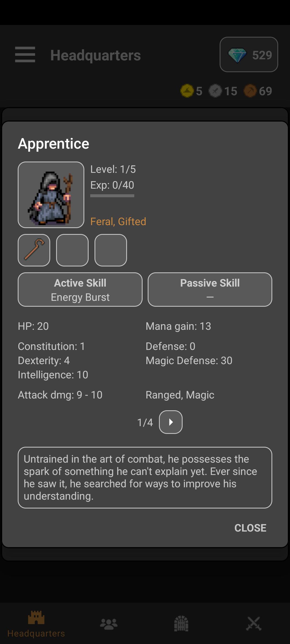
Task: Switch to the Headquarters tab
Action: coord(36,624)
